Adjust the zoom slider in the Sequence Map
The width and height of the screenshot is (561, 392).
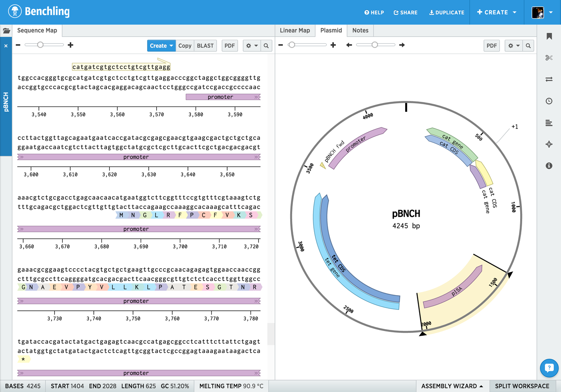40,45
